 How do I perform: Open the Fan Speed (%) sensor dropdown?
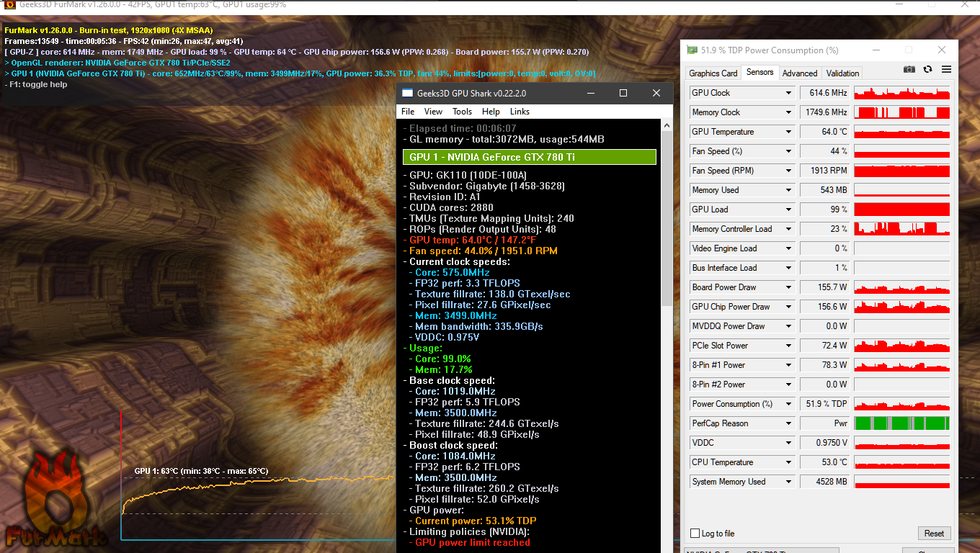(x=788, y=151)
